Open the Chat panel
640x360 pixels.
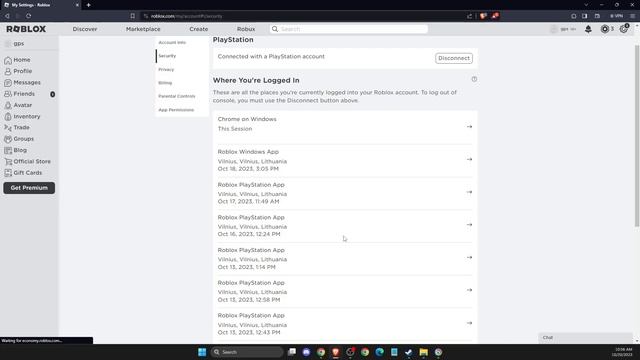coord(585,338)
